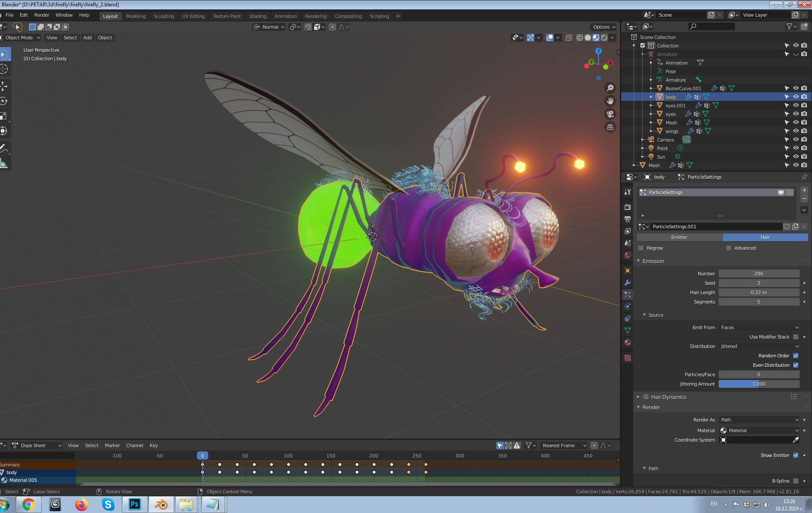
Task: Enable wireframe viewport shading
Action: pyautogui.click(x=580, y=38)
